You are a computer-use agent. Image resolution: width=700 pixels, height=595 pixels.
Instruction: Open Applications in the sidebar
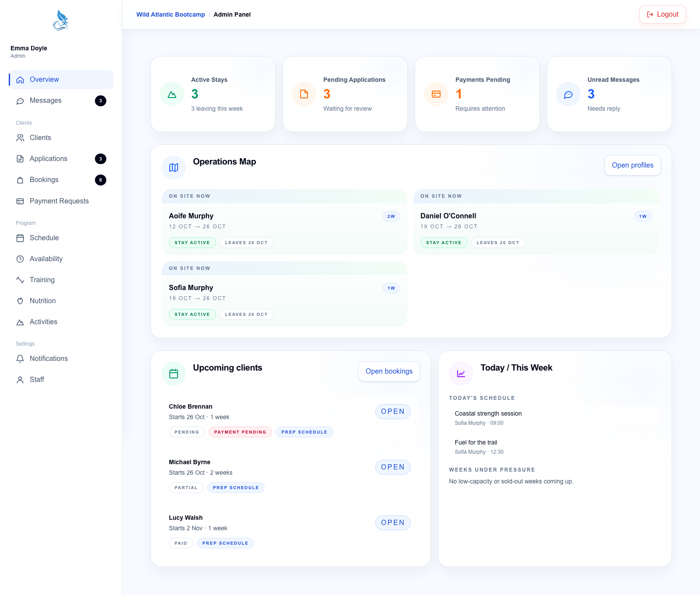pyautogui.click(x=61, y=159)
